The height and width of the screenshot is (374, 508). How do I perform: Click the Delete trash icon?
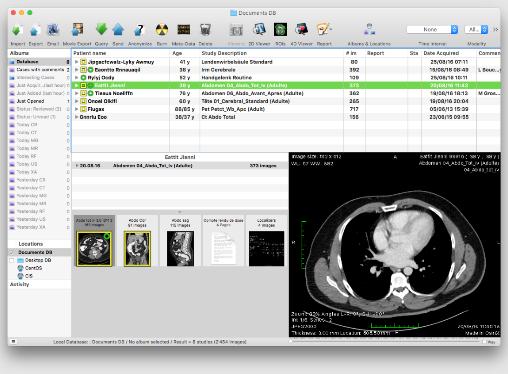pos(205,30)
